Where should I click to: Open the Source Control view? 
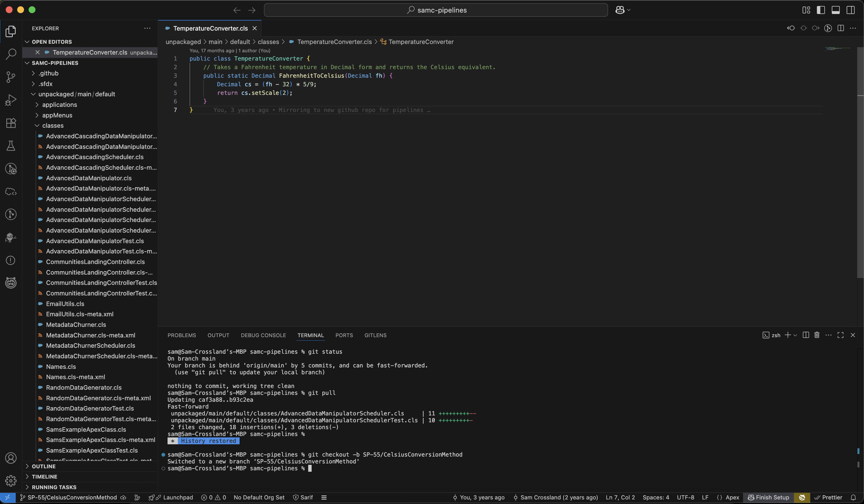pyautogui.click(x=11, y=77)
